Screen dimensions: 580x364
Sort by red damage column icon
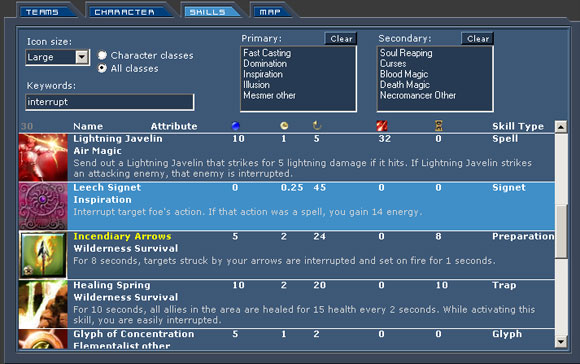(x=382, y=126)
